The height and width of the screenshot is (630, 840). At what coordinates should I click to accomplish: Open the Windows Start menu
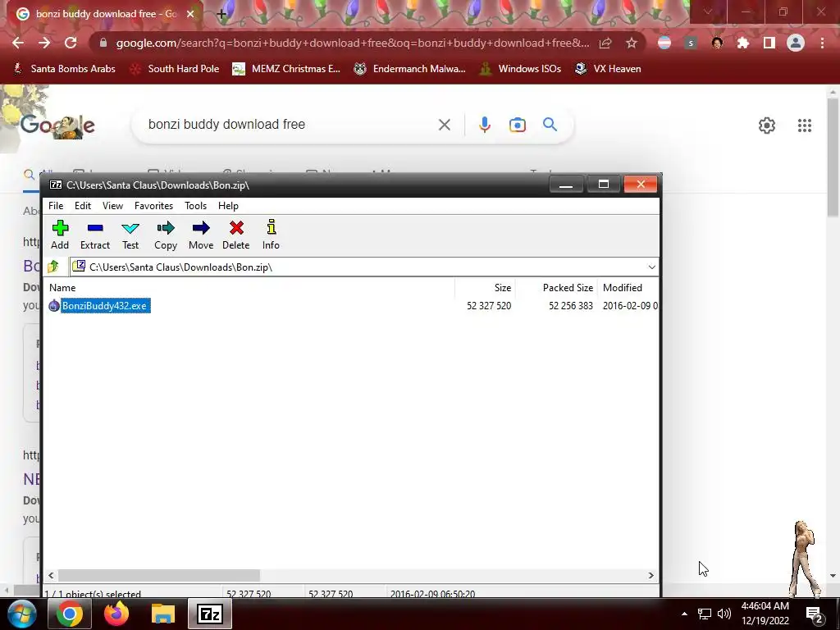[x=21, y=614]
